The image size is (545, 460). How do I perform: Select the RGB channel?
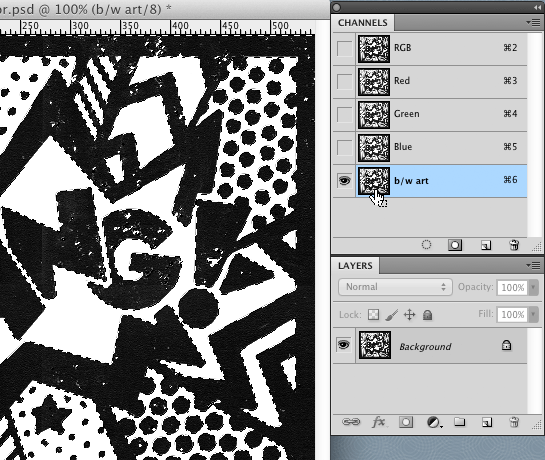coord(442,48)
